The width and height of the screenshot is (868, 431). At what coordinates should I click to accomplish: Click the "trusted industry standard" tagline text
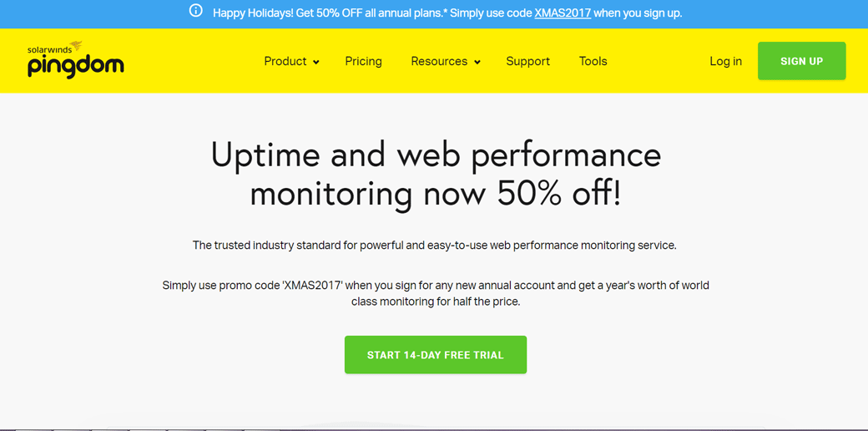click(x=434, y=246)
